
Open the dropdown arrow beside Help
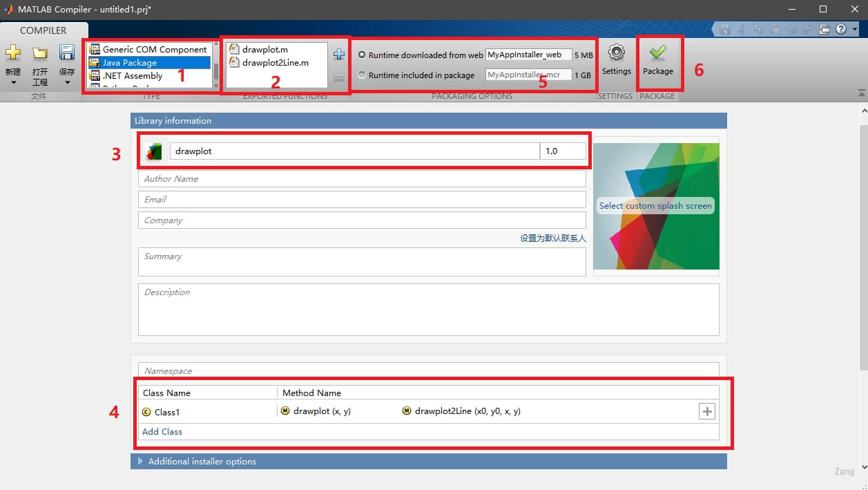(855, 30)
